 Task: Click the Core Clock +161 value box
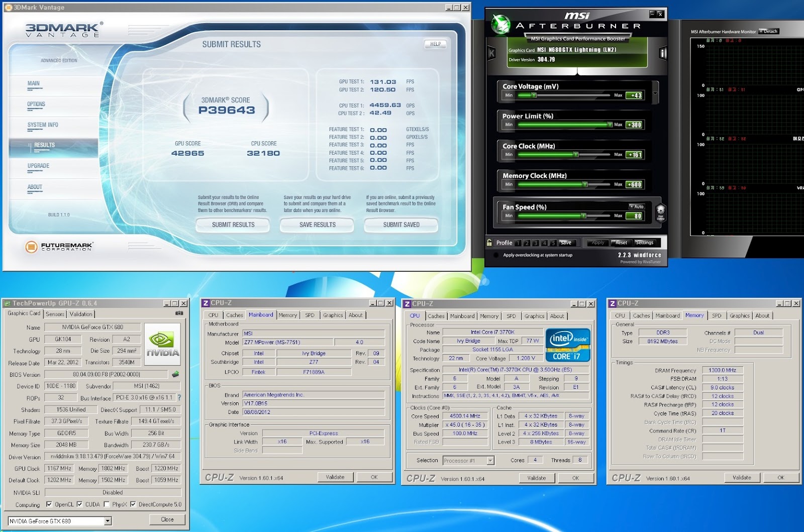[634, 155]
